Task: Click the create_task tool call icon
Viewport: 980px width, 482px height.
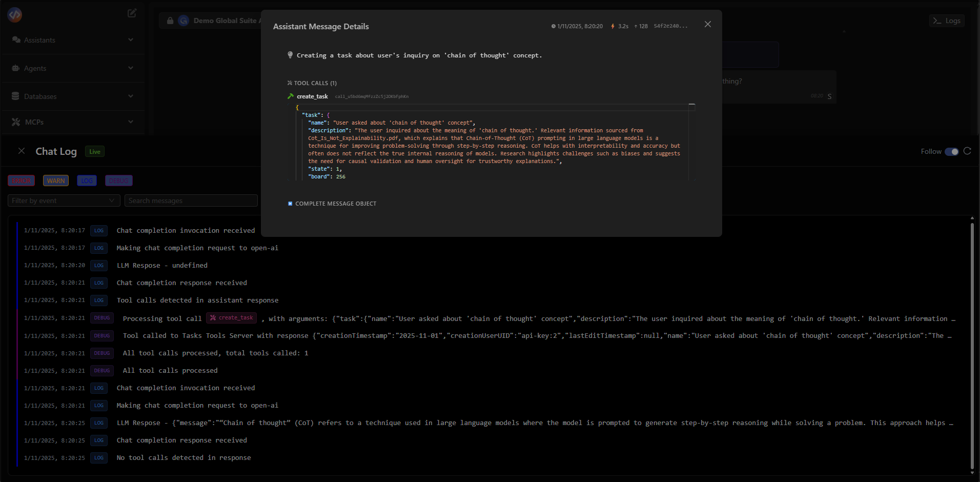Action: [291, 96]
